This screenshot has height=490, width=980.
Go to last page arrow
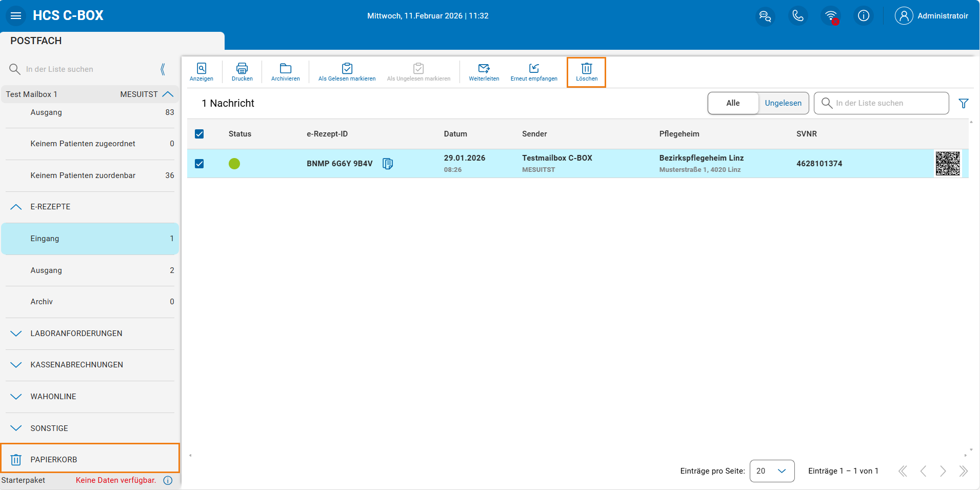963,471
